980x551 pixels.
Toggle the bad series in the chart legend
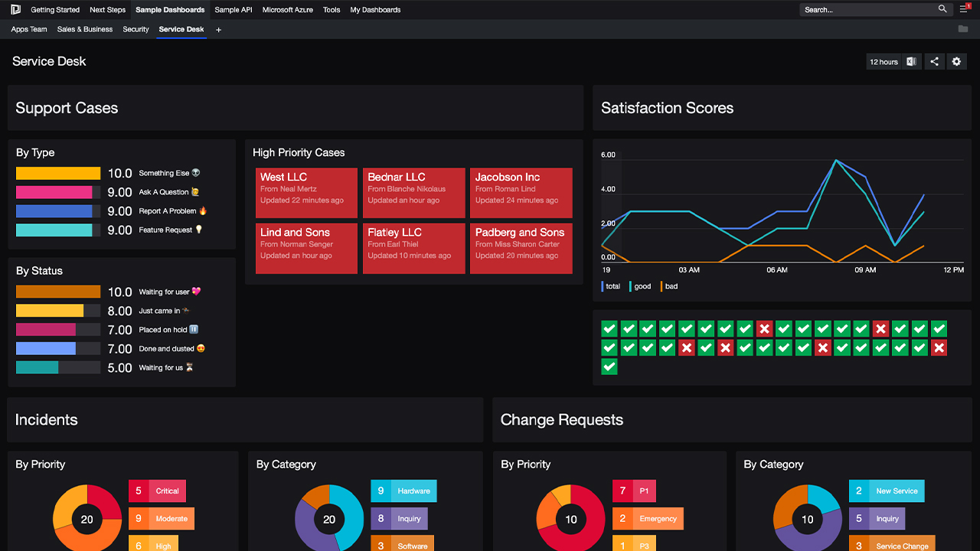[669, 286]
